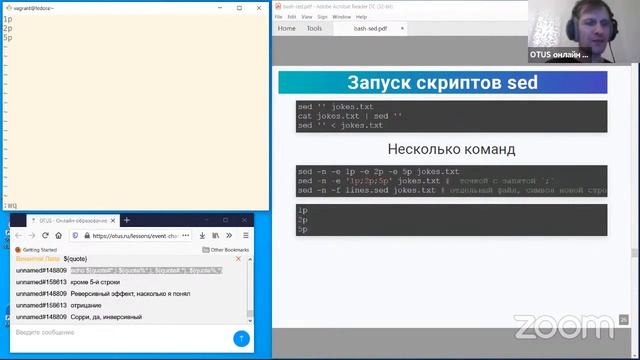Expand the browser toolbar overflow chevron
The width and height of the screenshot is (640, 360).
tap(229, 236)
